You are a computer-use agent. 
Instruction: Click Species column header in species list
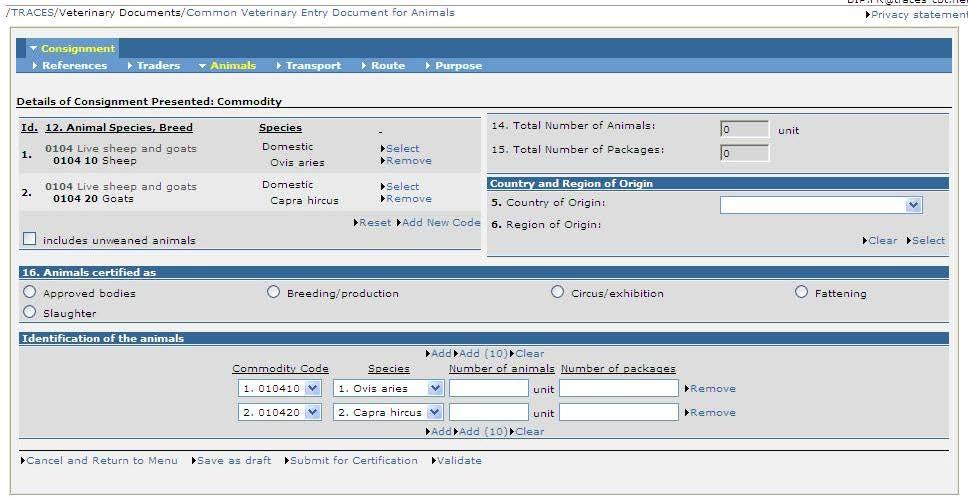[280, 128]
